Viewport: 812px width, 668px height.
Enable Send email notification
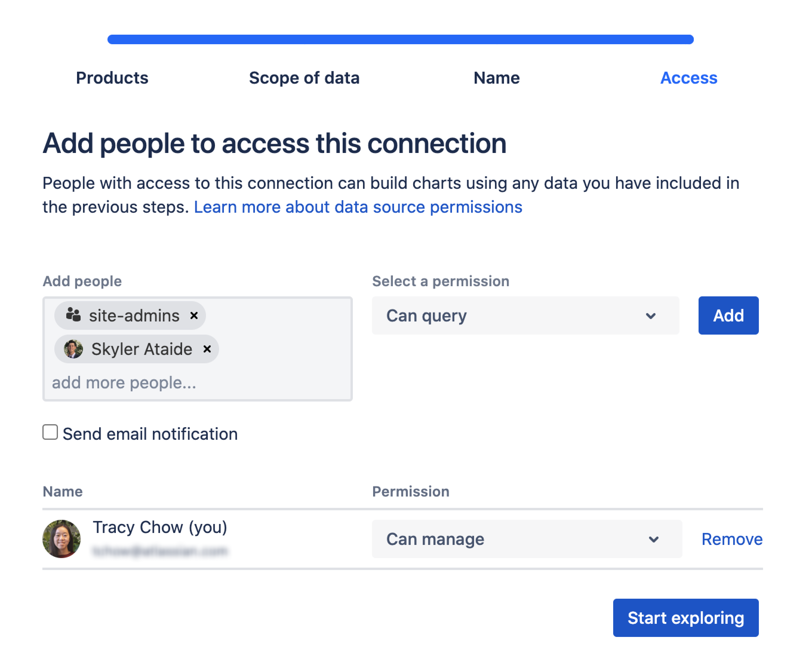pyautogui.click(x=50, y=433)
